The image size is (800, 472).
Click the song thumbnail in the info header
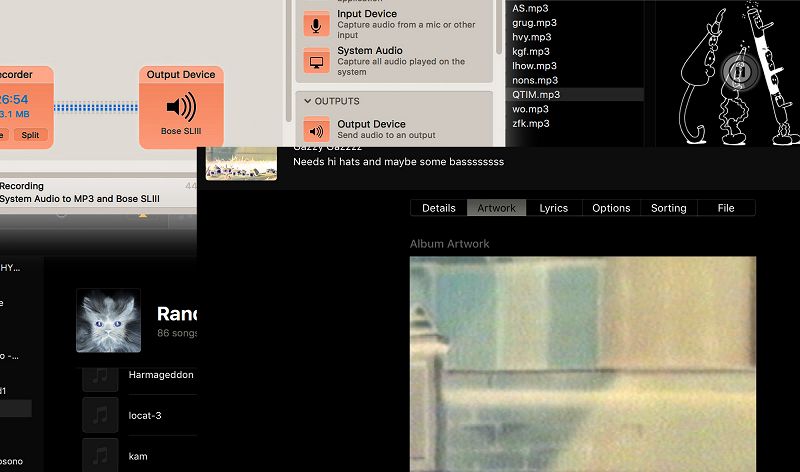click(x=241, y=162)
